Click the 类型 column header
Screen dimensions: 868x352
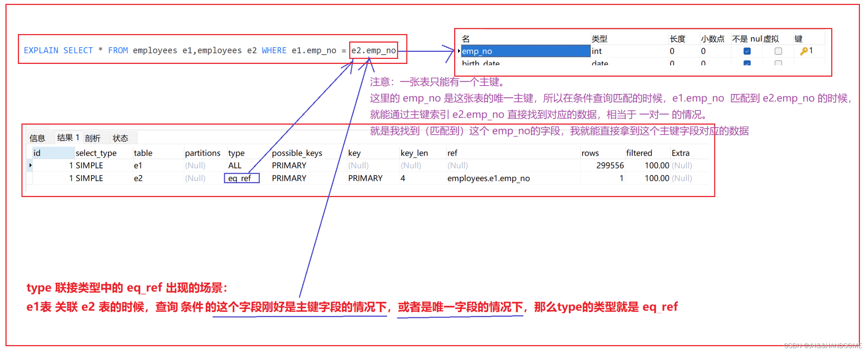tap(599, 39)
